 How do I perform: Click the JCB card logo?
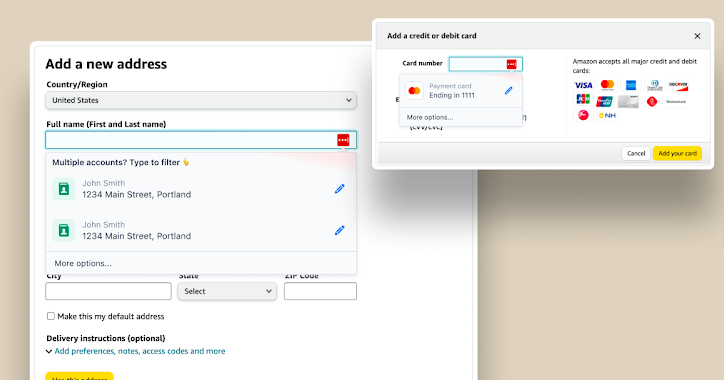[583, 99]
